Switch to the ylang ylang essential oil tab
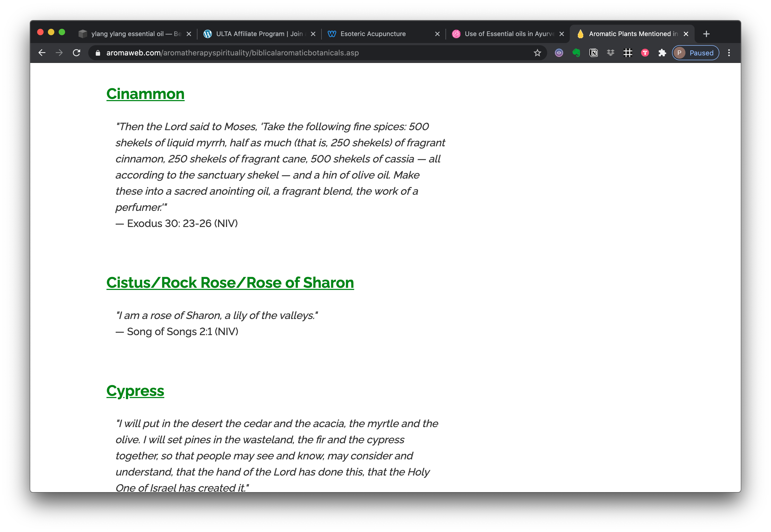The height and width of the screenshot is (532, 771). tap(135, 34)
